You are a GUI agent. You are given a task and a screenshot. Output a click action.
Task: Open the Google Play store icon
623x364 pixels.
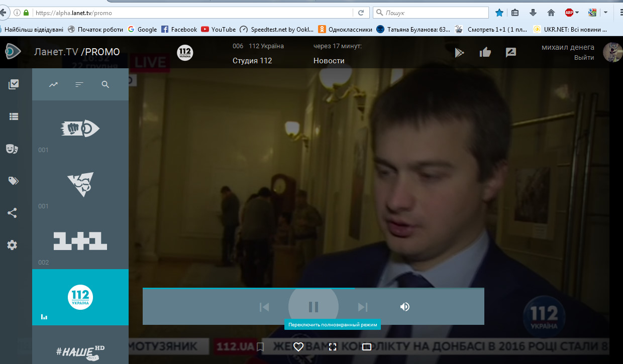[x=459, y=52]
